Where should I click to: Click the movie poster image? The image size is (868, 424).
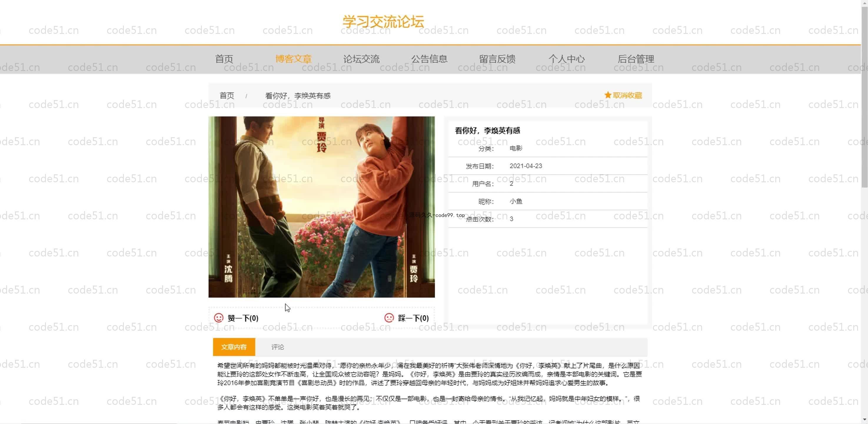tap(322, 207)
